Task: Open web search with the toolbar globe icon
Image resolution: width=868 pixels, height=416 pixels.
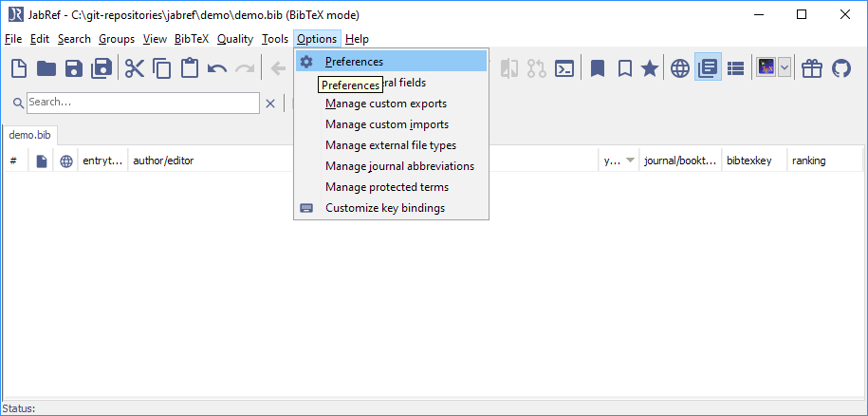Action: tap(680, 68)
